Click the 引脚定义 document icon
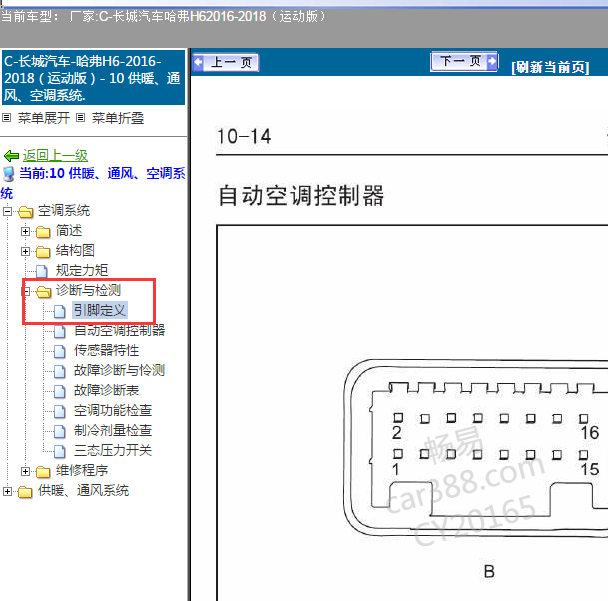 click(x=59, y=311)
